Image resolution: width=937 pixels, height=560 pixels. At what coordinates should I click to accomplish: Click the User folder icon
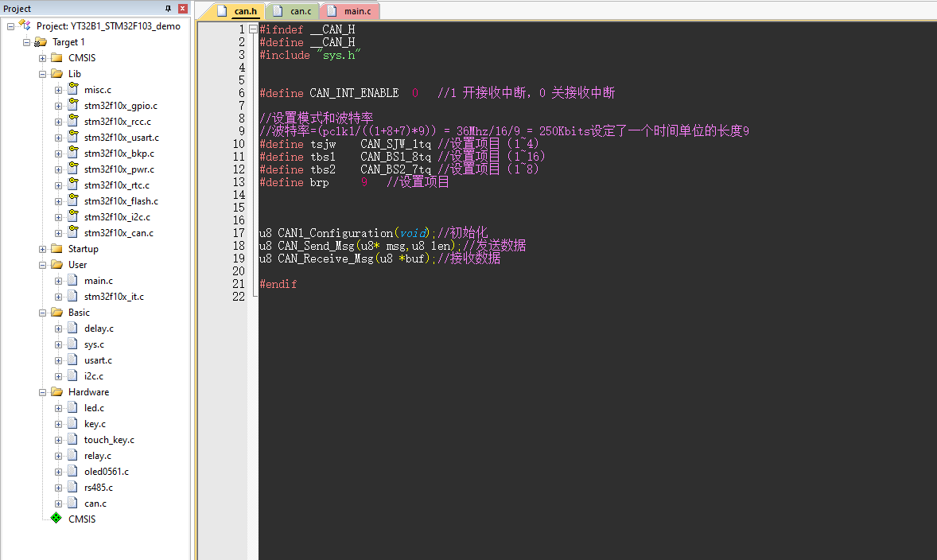pos(56,264)
